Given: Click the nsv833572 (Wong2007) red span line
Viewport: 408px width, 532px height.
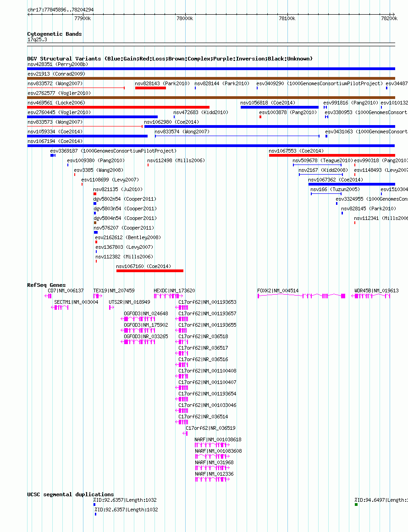Looking at the screenshot, I should [x=76, y=88].
